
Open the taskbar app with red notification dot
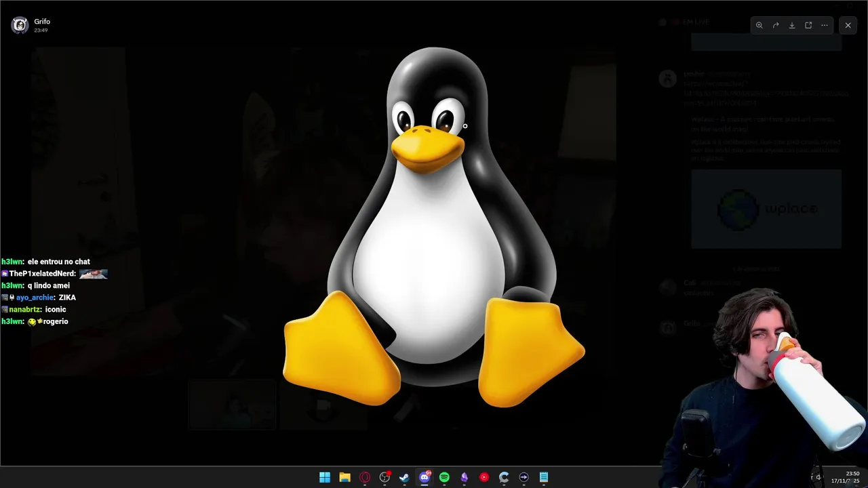[384, 477]
